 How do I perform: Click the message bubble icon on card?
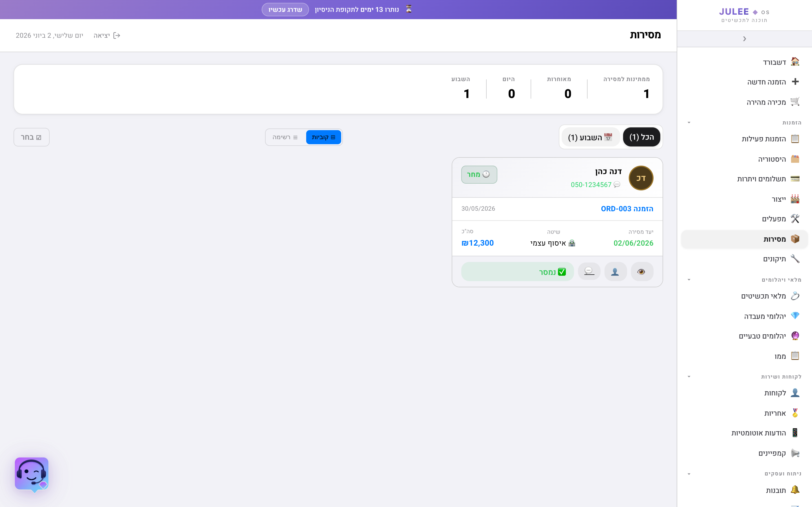tap(589, 272)
